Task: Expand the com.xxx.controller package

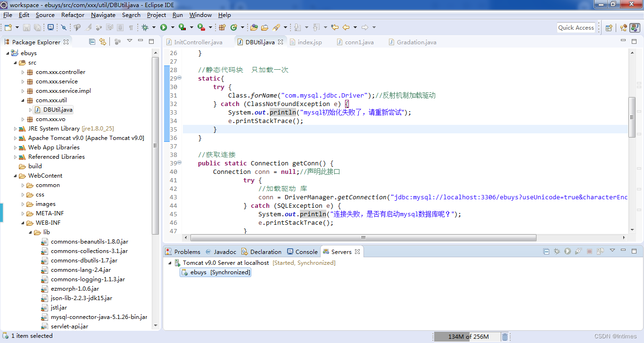Action: click(23, 72)
